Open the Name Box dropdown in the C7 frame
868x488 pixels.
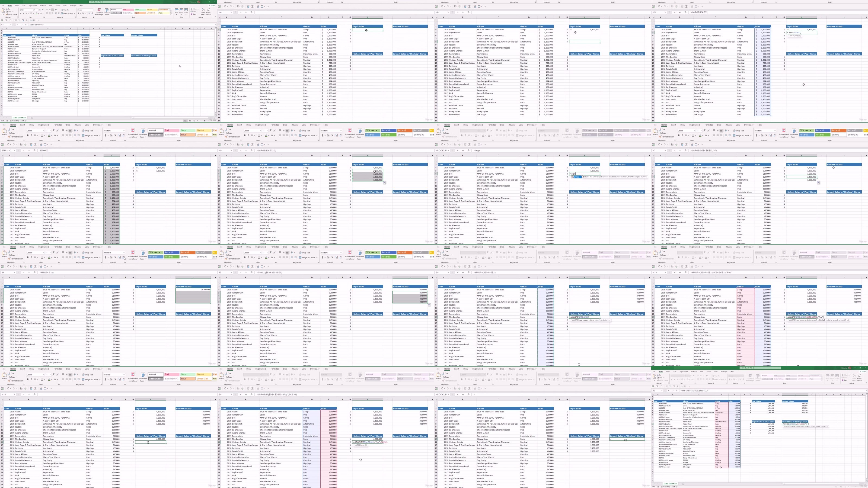click(x=11, y=25)
